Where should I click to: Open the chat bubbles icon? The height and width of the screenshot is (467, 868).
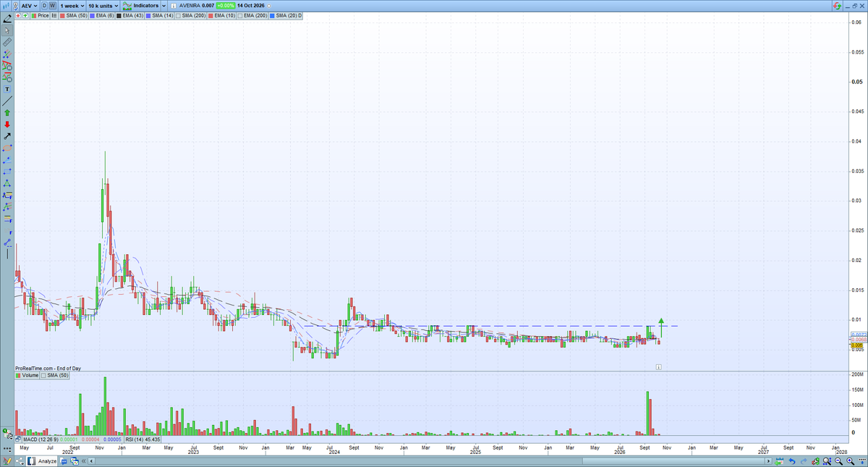click(x=64, y=461)
